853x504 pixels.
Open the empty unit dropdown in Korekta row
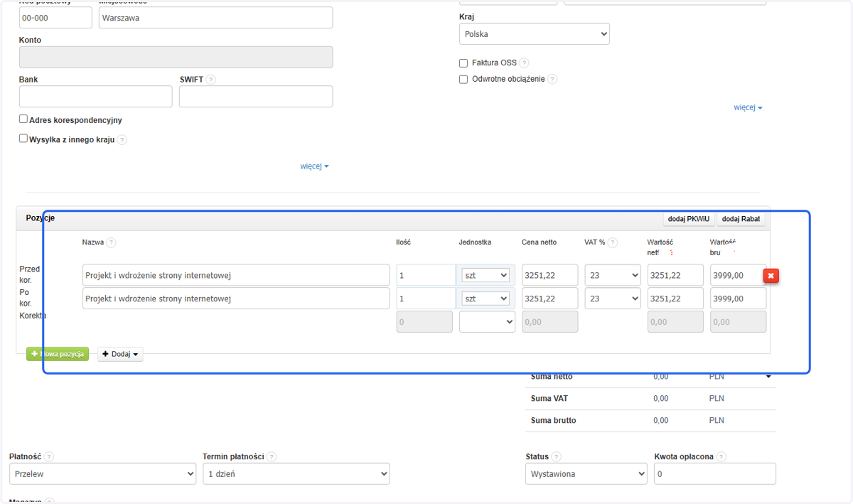tap(487, 322)
